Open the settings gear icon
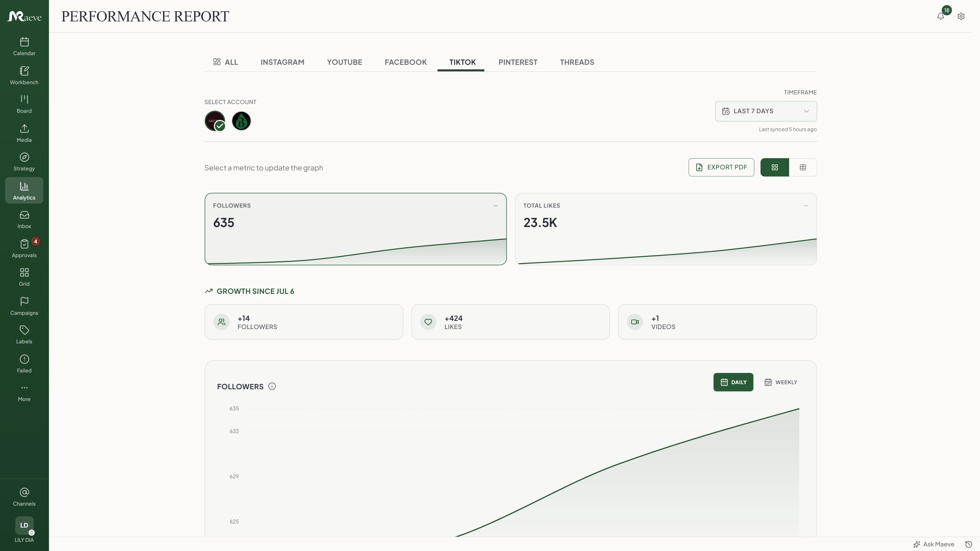 (x=961, y=16)
